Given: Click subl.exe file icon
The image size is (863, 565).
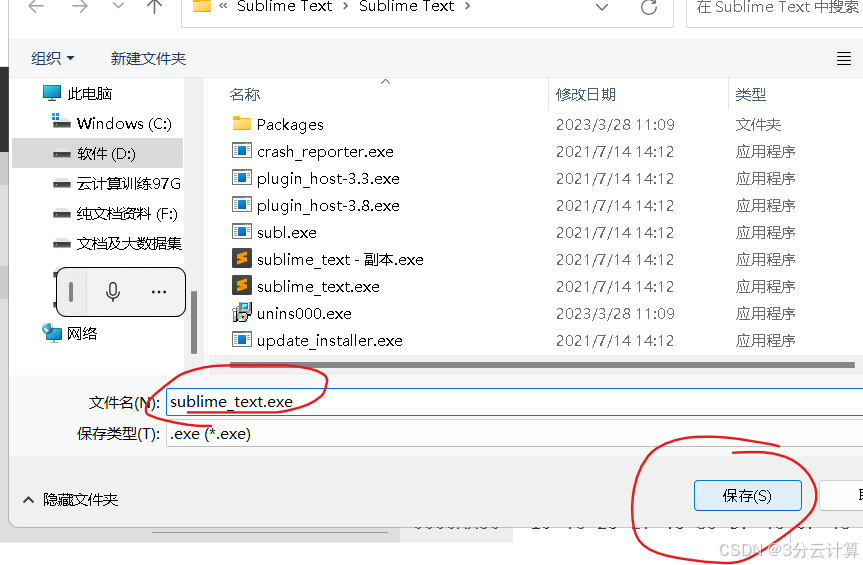Looking at the screenshot, I should (x=242, y=231).
